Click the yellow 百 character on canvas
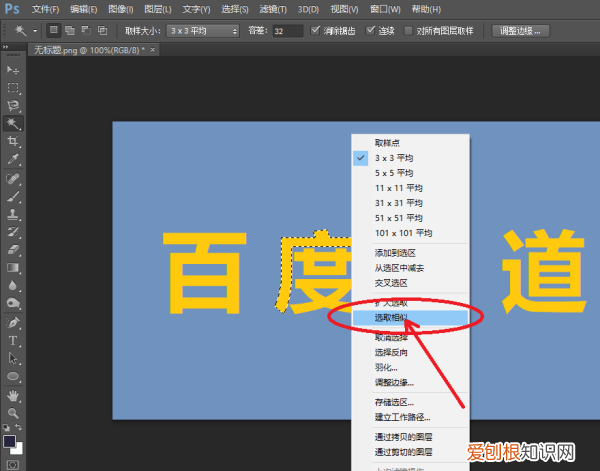The height and width of the screenshot is (471, 600). click(x=204, y=273)
